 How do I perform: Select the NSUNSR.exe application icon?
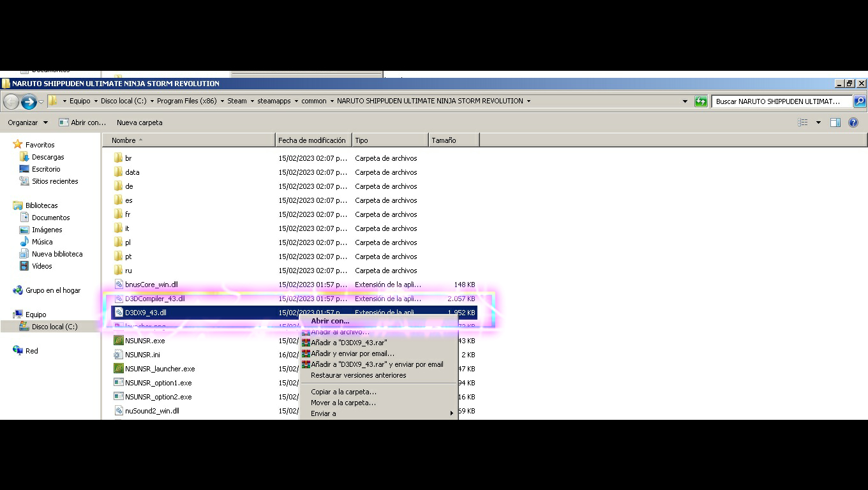pyautogui.click(x=118, y=341)
